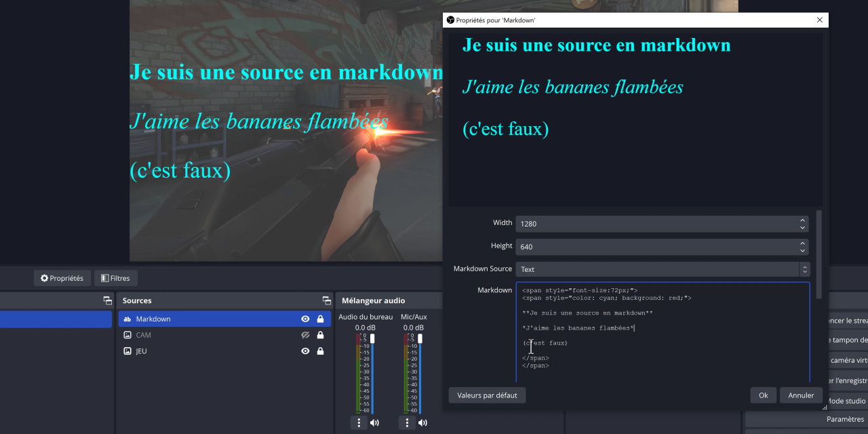Increase Width using its up stepper arrow
Screen dimensions: 868x434
[803, 220]
